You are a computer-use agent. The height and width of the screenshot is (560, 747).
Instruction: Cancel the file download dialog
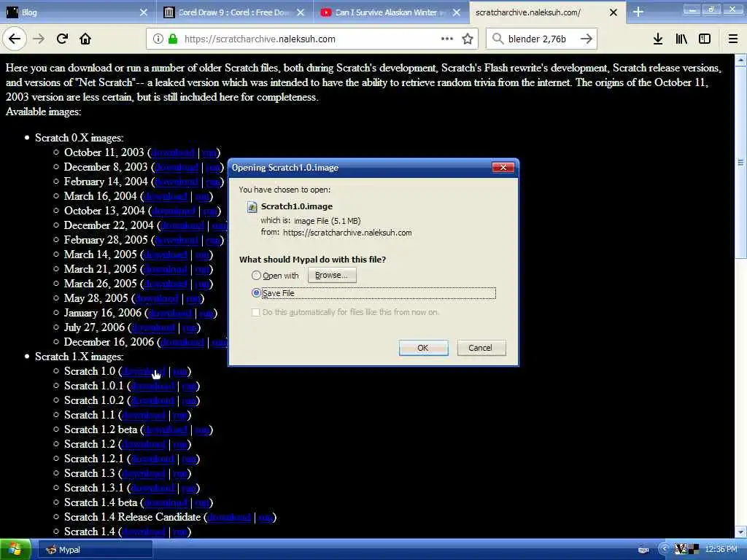tap(481, 348)
